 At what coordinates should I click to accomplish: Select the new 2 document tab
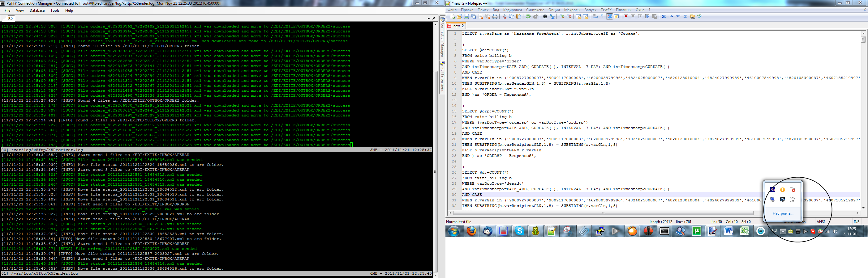[x=456, y=26]
